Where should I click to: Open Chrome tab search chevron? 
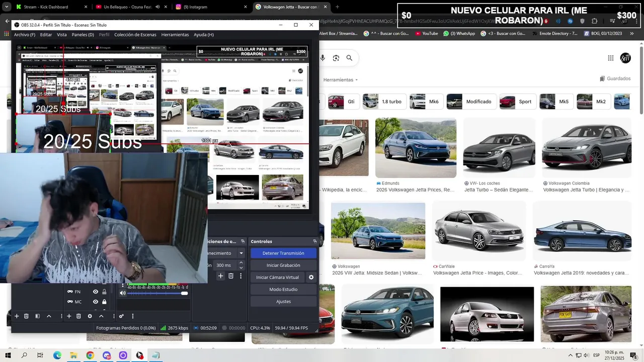(x=7, y=7)
